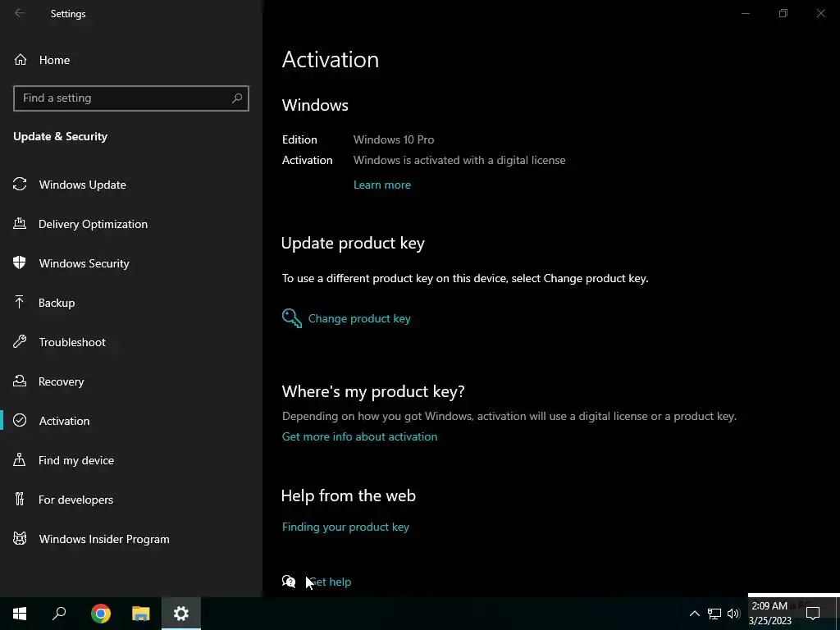
Task: Open taskbar search
Action: tap(59, 614)
